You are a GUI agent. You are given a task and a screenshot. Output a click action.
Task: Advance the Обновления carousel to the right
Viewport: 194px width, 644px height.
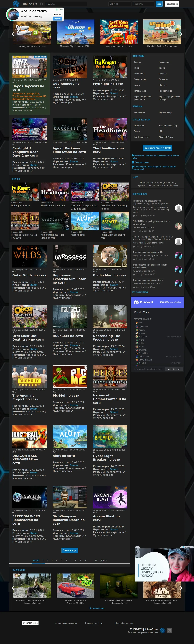[181, 588]
